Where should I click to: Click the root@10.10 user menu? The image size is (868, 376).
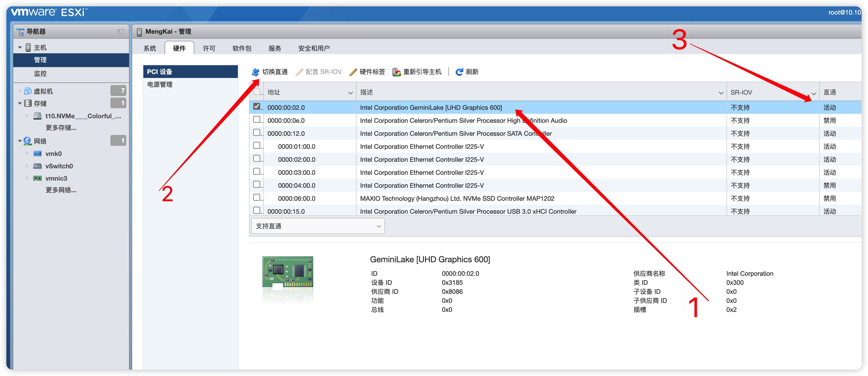(x=844, y=13)
